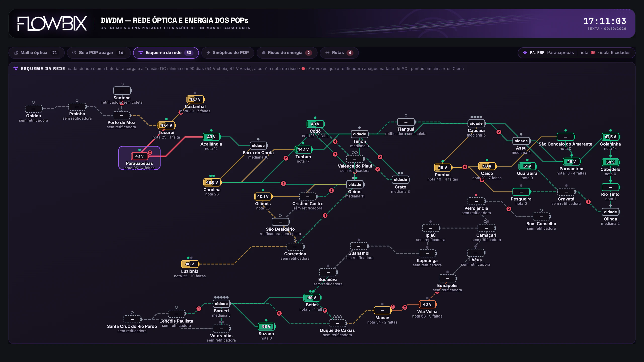Click the Carolina 48,5 V battery icon
644x362 pixels.
(x=212, y=182)
